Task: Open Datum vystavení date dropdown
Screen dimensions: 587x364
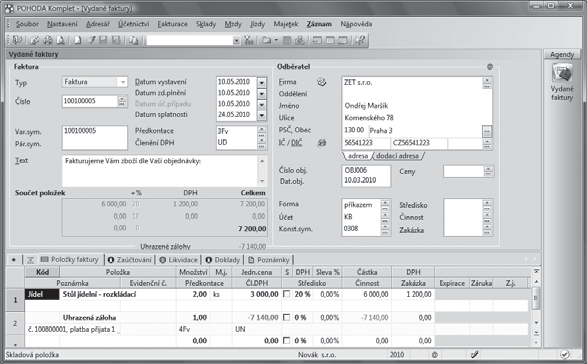Action: pyautogui.click(x=262, y=82)
